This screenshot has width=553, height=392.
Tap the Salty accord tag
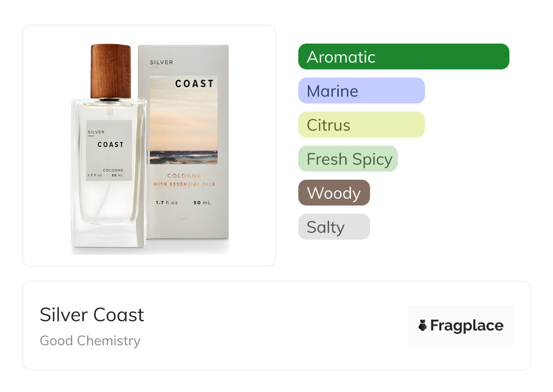pos(334,227)
